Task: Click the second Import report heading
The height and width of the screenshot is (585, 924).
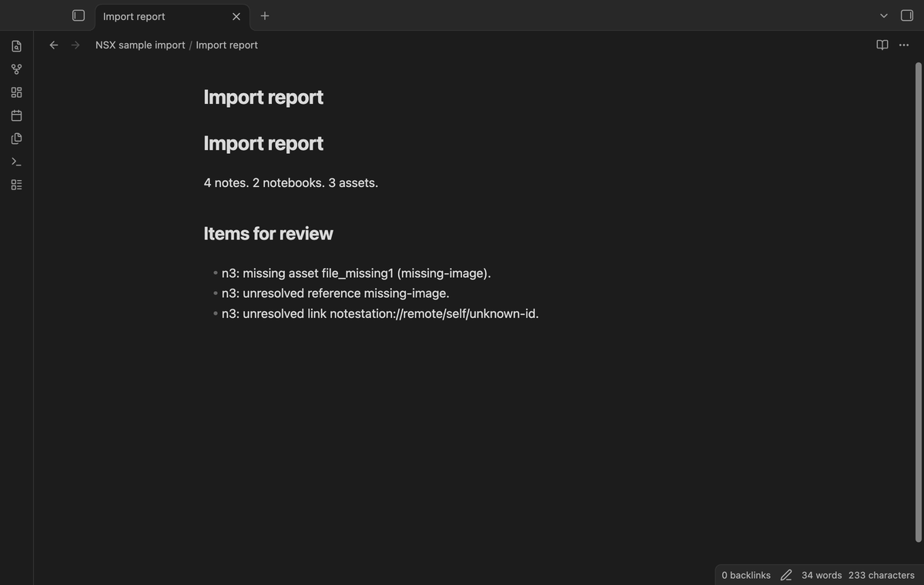Action: tap(263, 143)
